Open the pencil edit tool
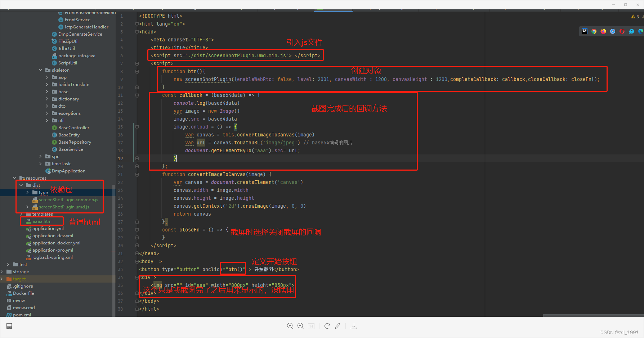The image size is (644, 338). click(337, 326)
